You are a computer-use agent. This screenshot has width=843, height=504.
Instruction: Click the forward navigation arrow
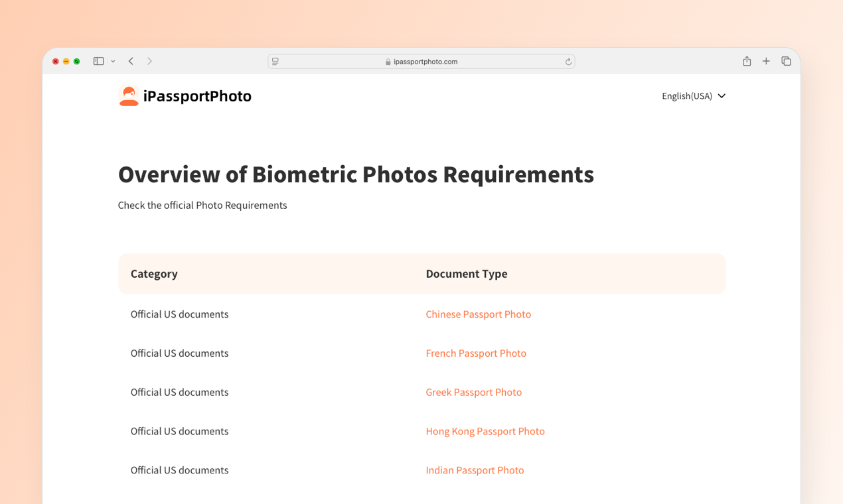[149, 61]
